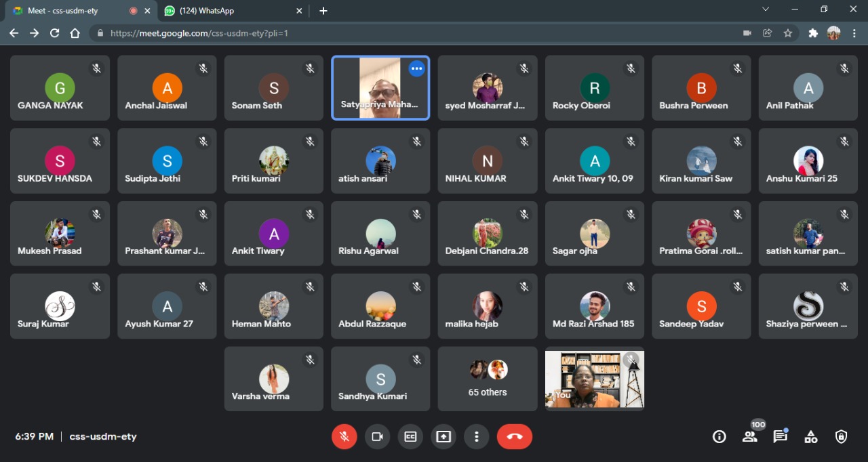
Task: Click Md Razi Arshad 185 name
Action: point(593,324)
